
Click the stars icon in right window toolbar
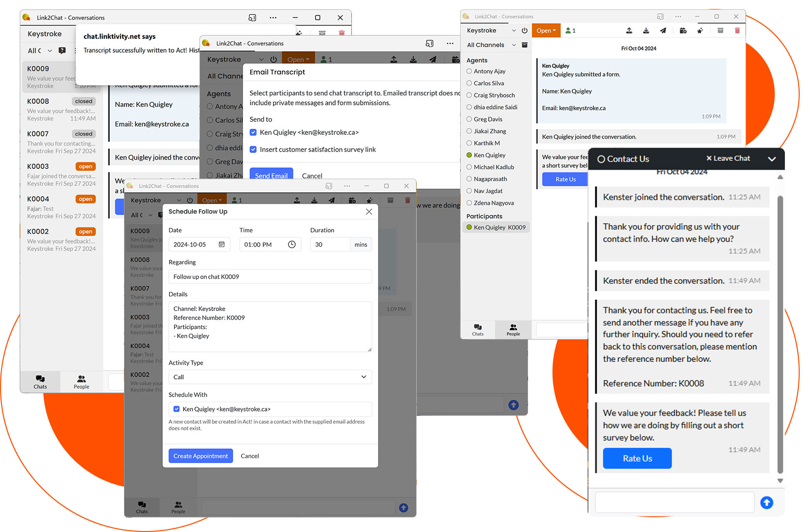(x=700, y=31)
